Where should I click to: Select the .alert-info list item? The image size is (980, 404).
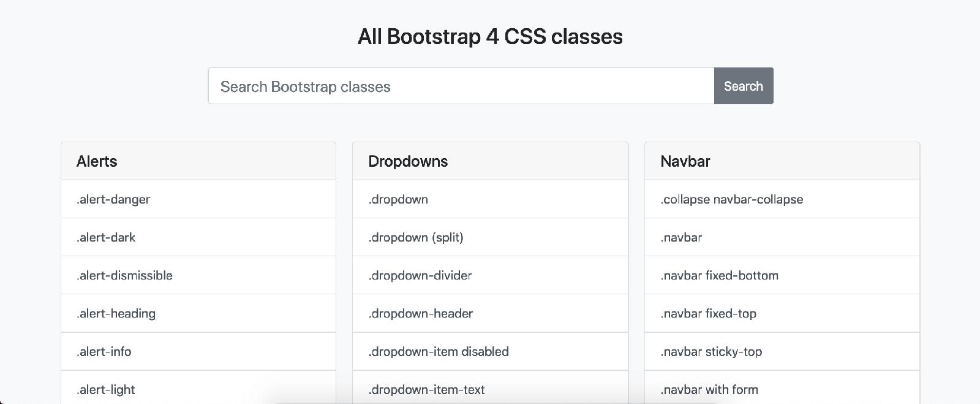198,351
